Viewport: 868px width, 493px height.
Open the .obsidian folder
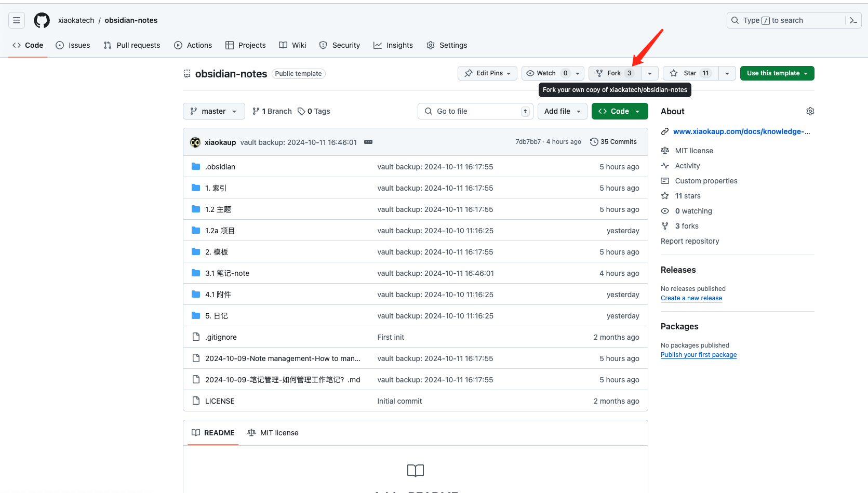coord(220,167)
